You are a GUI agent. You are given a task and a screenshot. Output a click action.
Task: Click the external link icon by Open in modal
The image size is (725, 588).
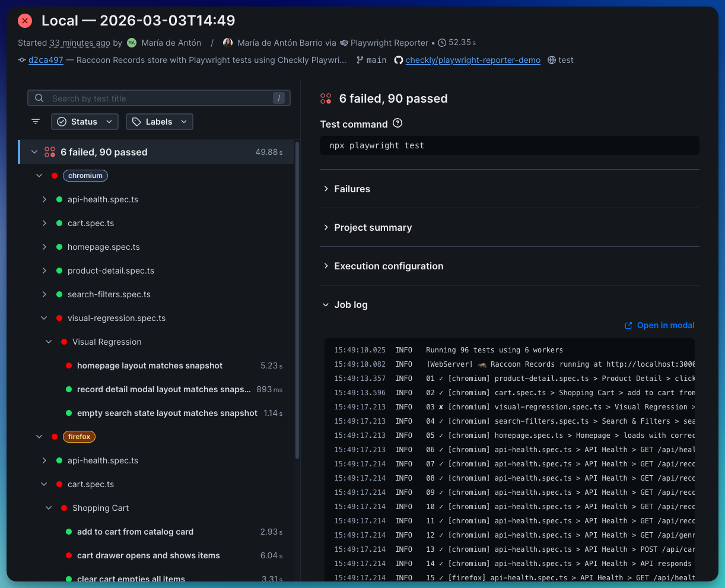point(628,326)
